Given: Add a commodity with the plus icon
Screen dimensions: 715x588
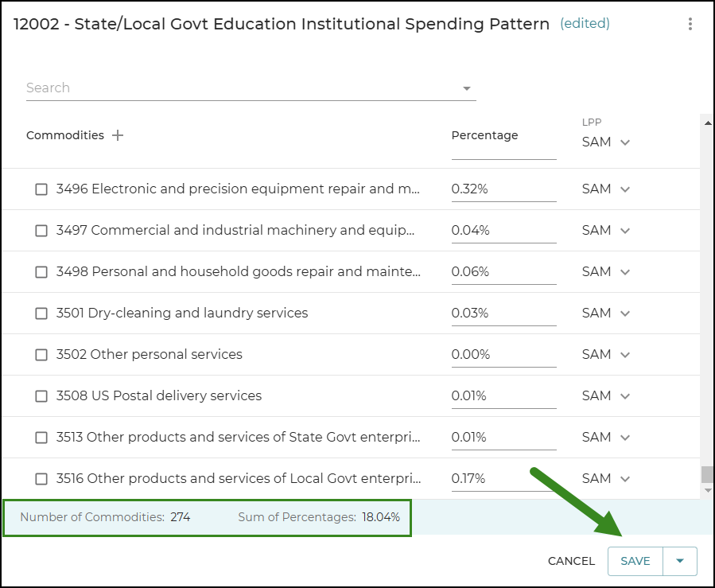Looking at the screenshot, I should point(118,135).
